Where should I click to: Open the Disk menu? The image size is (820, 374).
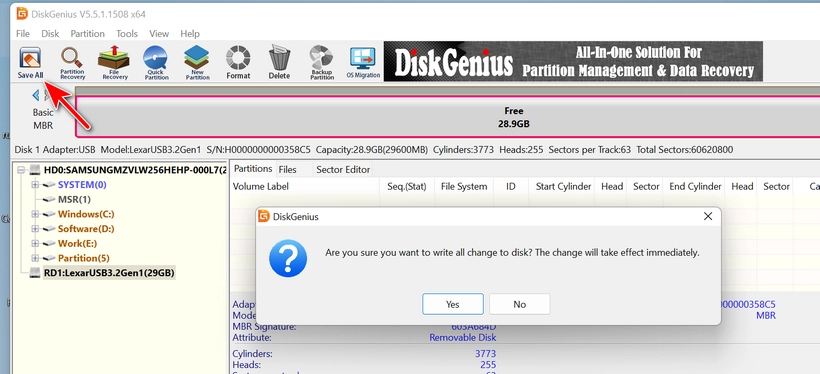(x=50, y=33)
